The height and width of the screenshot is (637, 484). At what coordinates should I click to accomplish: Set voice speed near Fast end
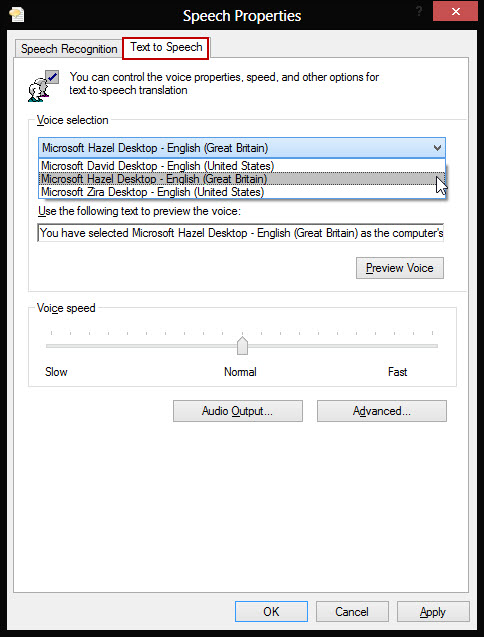tap(423, 346)
